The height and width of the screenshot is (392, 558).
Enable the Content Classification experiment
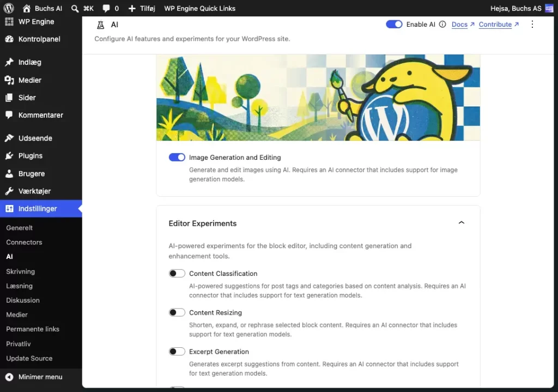coord(177,274)
